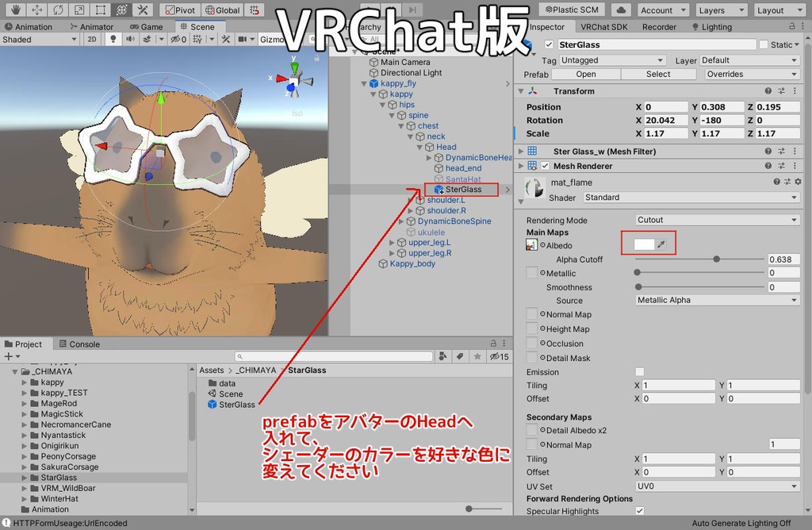Adjust the Alpha Cutoff slider
Screen dimensions: 812x530
tap(699, 259)
